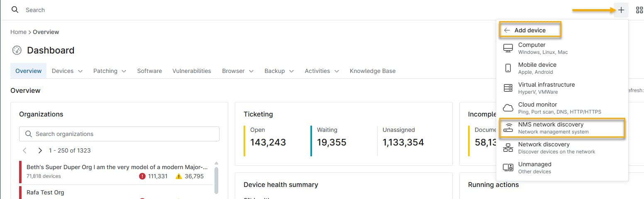Select NMS network discovery
Viewport: 644px width, 199px height.
click(x=550, y=128)
